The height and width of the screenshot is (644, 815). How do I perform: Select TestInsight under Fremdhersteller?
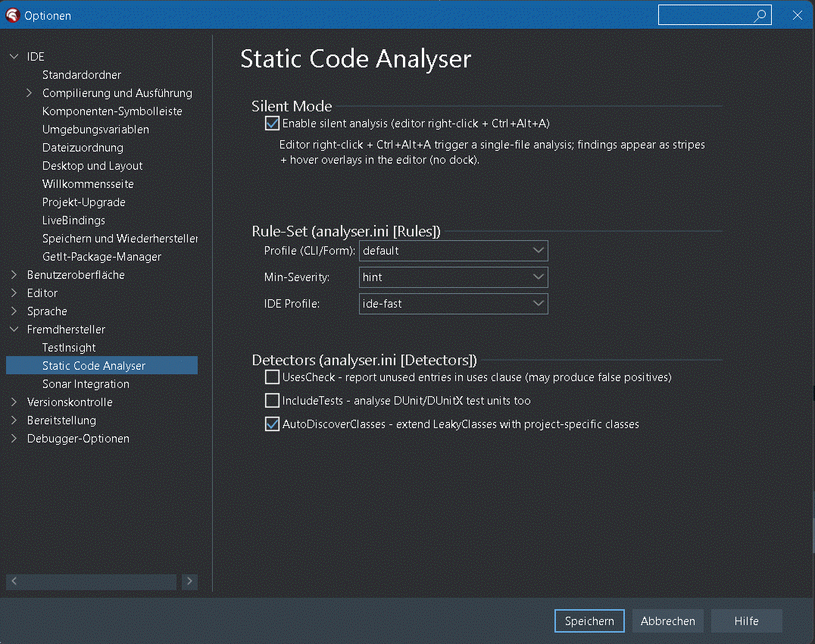[69, 347]
